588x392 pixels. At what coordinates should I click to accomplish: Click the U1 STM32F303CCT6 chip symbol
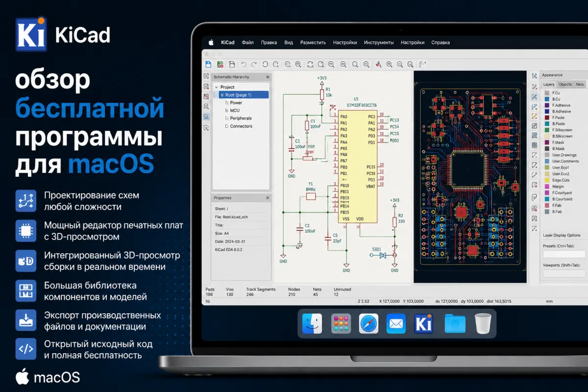(x=358, y=167)
